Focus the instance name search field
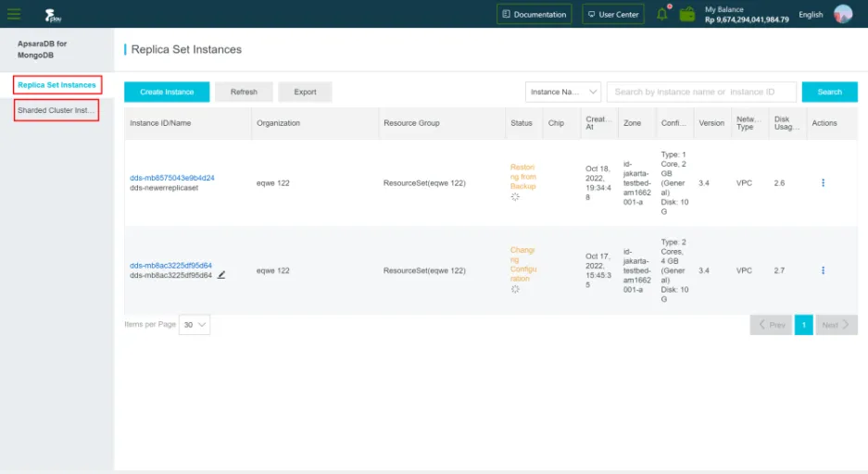The height and width of the screenshot is (474, 868). (701, 92)
